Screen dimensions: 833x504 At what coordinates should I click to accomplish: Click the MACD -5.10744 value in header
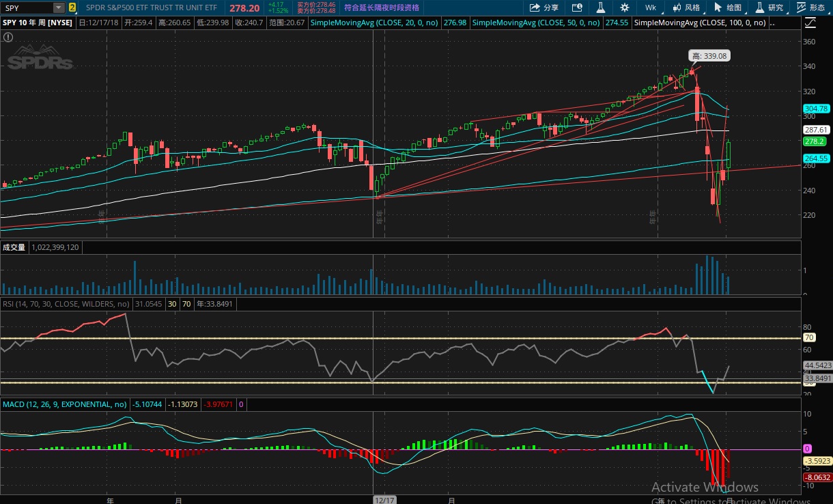(148, 404)
